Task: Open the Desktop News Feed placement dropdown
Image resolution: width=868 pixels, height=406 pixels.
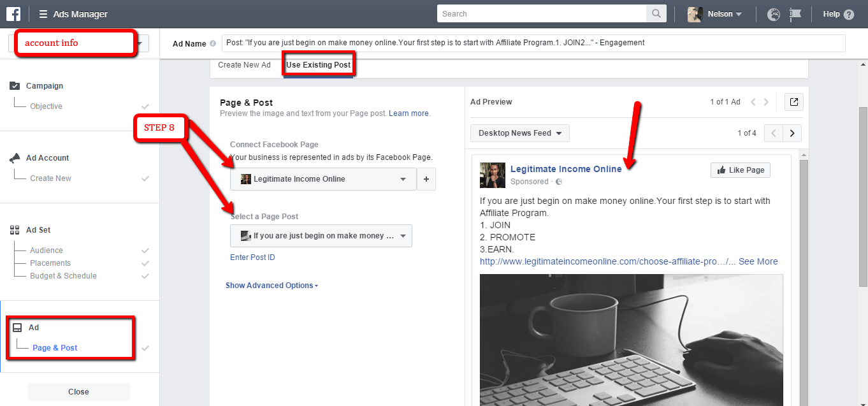Action: 520,133
